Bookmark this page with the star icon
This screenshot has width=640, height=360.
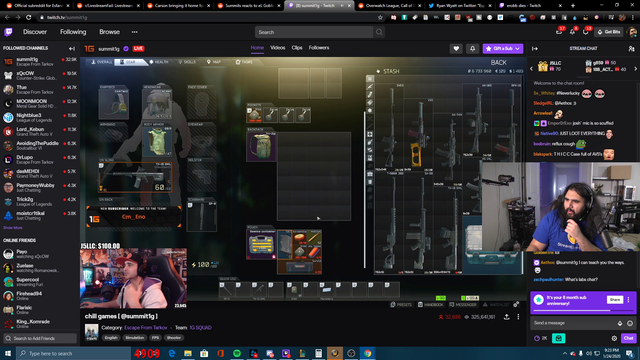(380, 18)
